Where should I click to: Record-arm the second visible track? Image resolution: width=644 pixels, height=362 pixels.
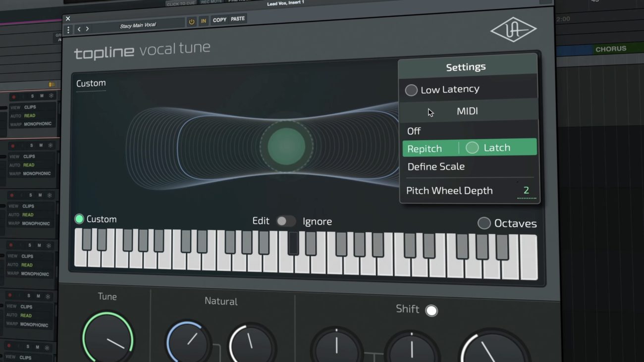(12, 146)
